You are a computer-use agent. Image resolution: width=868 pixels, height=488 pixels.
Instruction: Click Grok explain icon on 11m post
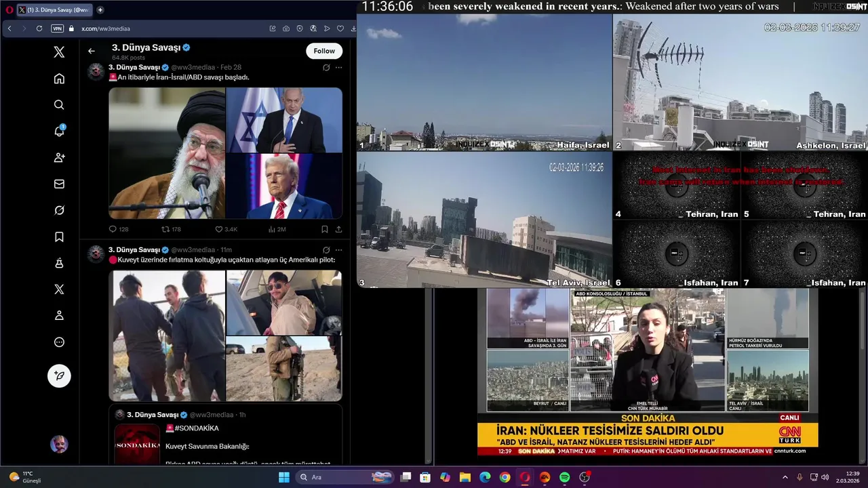pyautogui.click(x=326, y=249)
